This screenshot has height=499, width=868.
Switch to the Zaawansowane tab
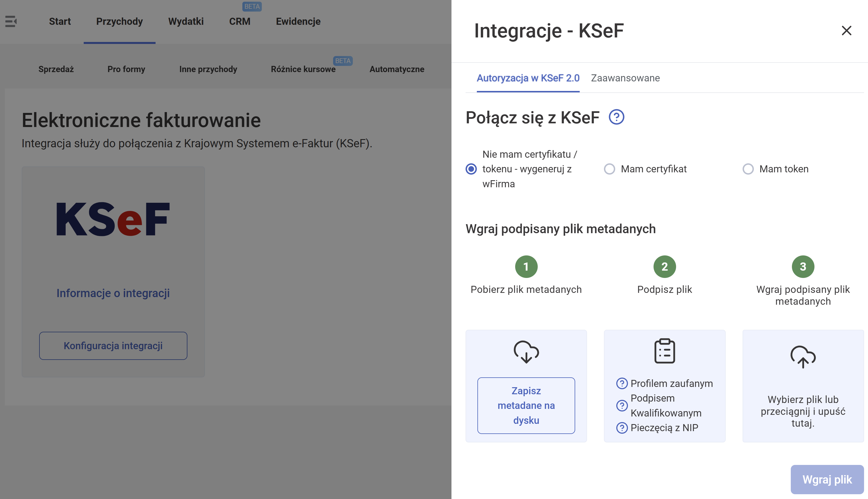tap(625, 78)
